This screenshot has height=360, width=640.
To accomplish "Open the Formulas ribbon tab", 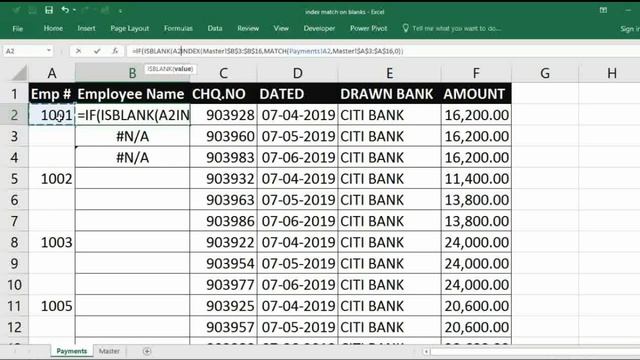I will pos(178,29).
